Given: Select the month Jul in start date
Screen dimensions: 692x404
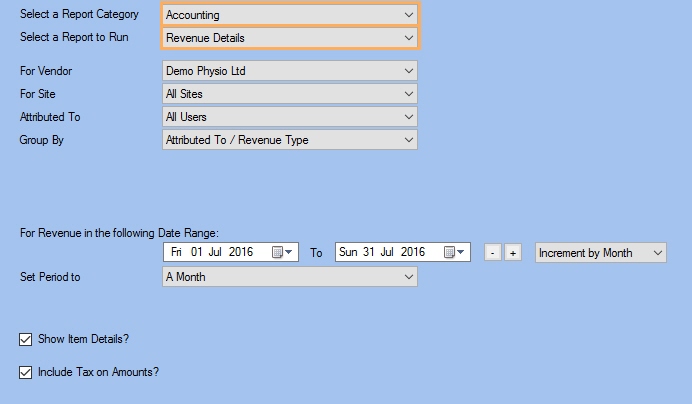Looking at the screenshot, I should pyautogui.click(x=215, y=252).
